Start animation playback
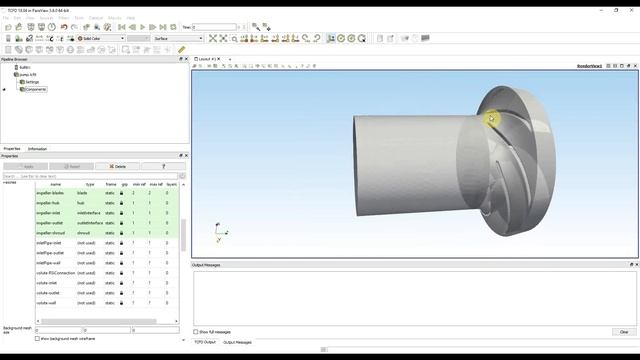The width and height of the screenshot is (640, 360). (142, 27)
